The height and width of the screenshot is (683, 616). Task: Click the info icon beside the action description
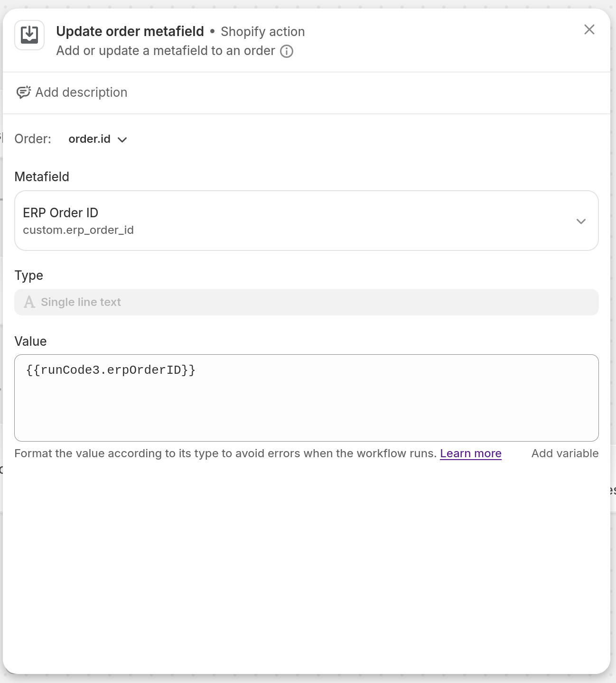pos(287,51)
